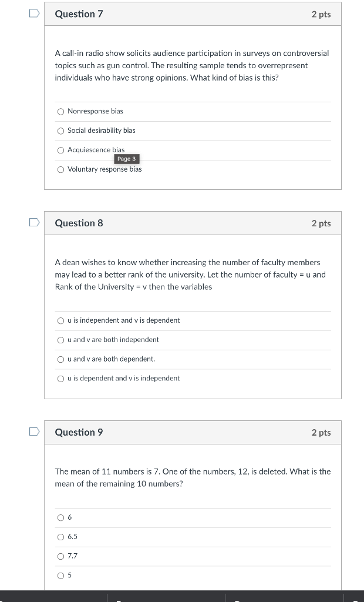This screenshot has height=602, width=364.
Task: Flag Question 7 with the bookmark icon
Action: tap(35, 14)
